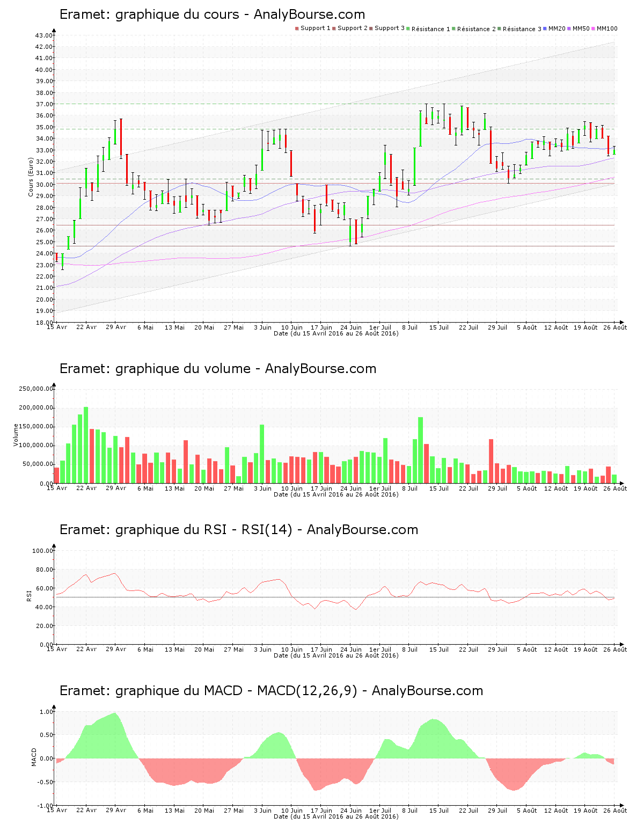
Task: Click the 'Cours (Euro)' axis title
Action: coord(31,177)
